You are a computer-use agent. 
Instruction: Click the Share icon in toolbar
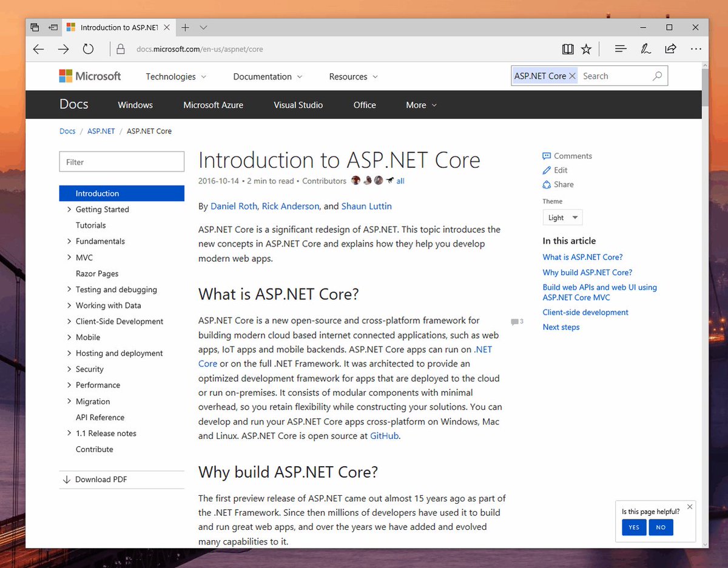click(x=670, y=49)
